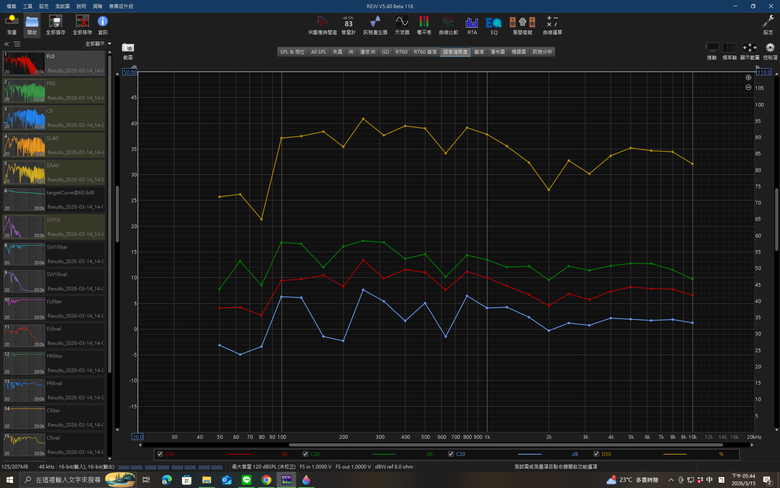Open a measurement file with the folder icon
This screenshot has height=488, width=780.
[32, 24]
